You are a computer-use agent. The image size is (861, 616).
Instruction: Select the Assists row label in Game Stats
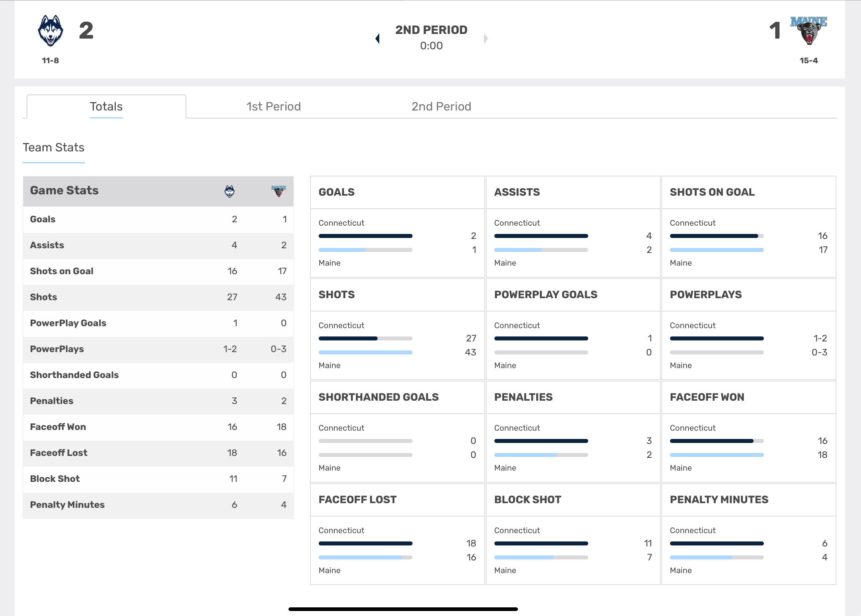point(47,245)
